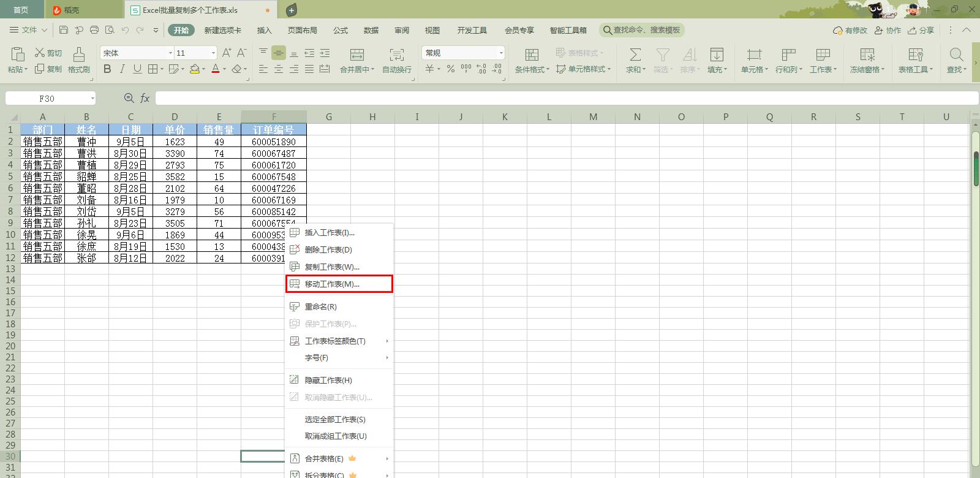
Task: Click the Save icon in quick access toolbar
Action: click(64, 30)
